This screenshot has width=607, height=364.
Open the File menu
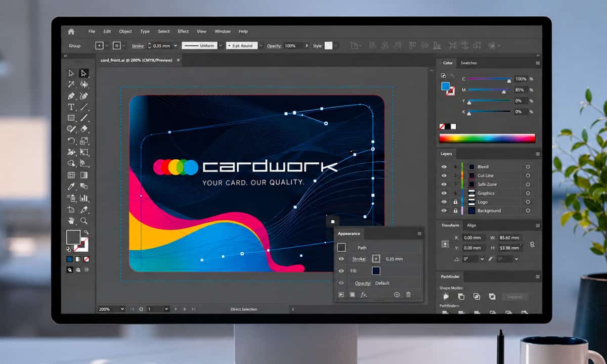[92, 31]
